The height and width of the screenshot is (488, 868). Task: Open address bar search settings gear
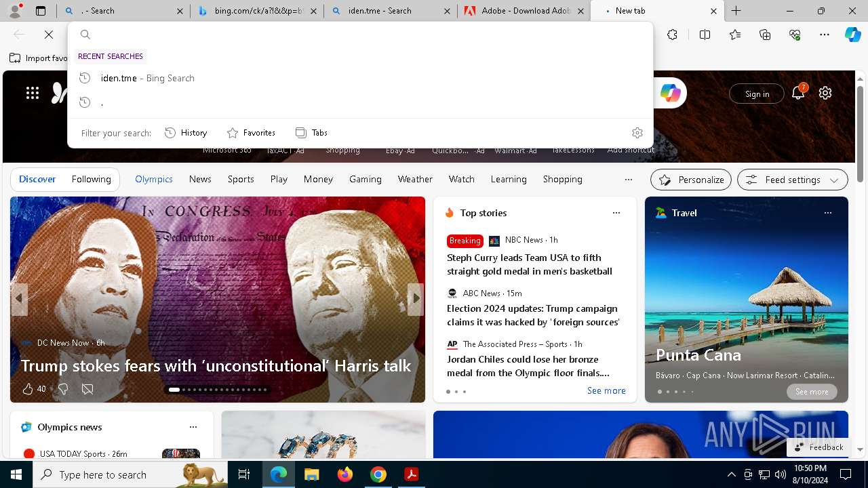[x=637, y=133]
